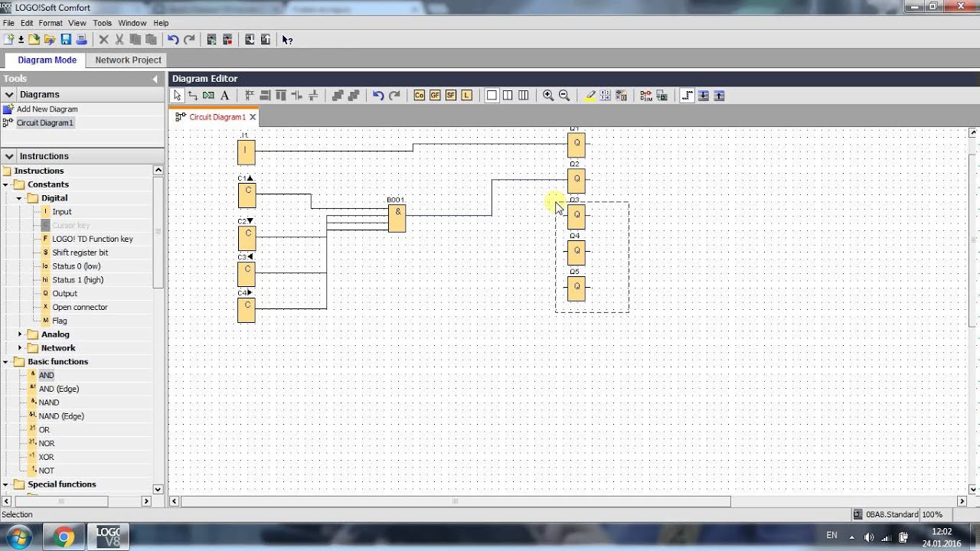Open file with the folder icon
This screenshot has width=980, height=551.
coord(50,40)
